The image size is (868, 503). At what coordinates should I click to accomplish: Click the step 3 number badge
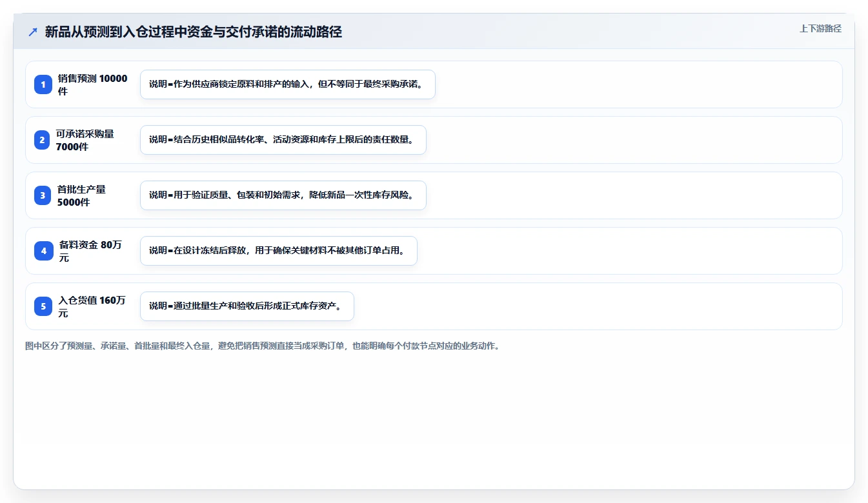click(x=43, y=195)
